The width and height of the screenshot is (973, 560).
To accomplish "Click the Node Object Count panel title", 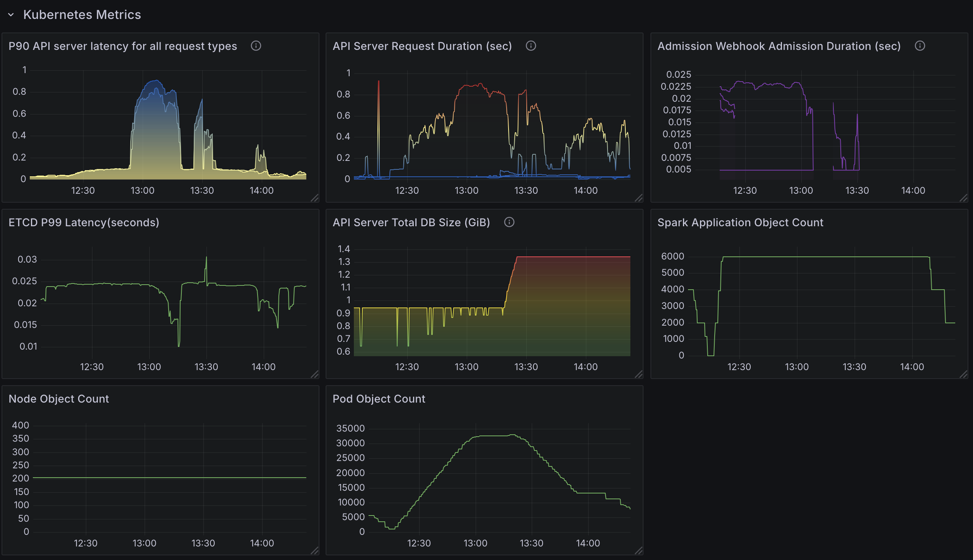I will (x=59, y=398).
